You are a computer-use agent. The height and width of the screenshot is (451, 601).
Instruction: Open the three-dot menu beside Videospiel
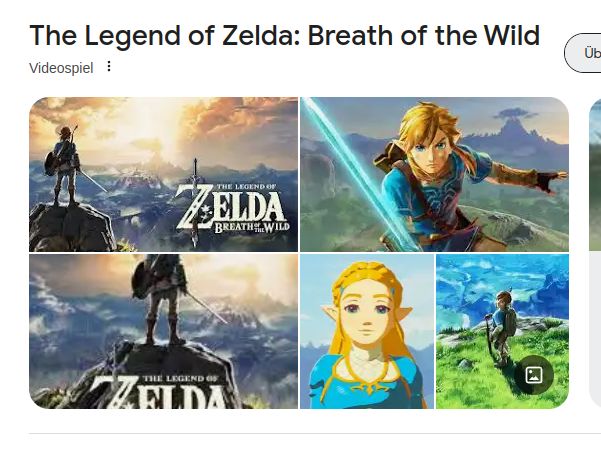coord(110,68)
